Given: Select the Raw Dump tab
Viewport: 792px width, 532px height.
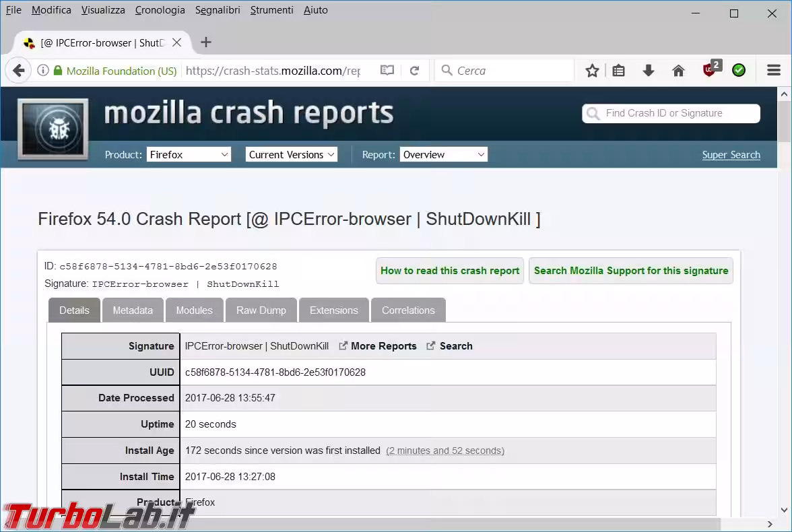Looking at the screenshot, I should click(x=261, y=310).
